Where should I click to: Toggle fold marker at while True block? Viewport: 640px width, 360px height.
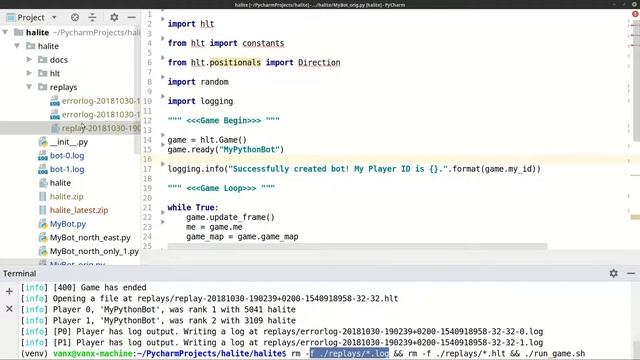163,212
